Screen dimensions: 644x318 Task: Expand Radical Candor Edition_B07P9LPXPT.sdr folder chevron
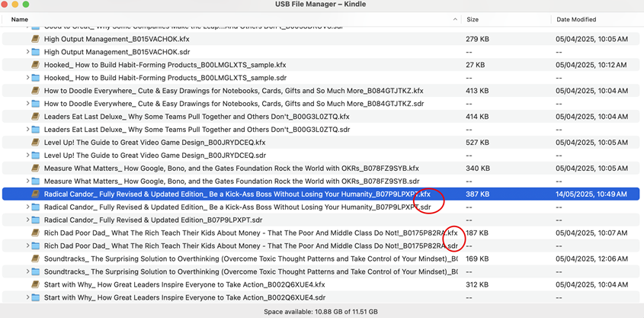27,220
